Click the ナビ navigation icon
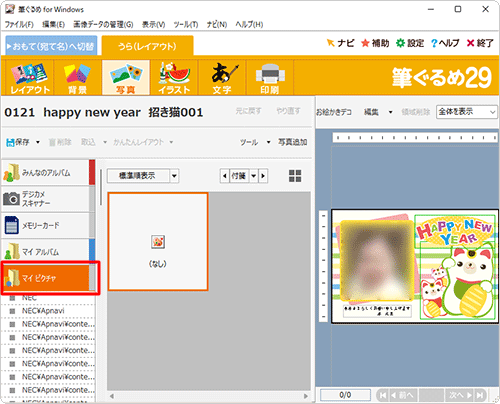500x404 pixels. click(340, 43)
